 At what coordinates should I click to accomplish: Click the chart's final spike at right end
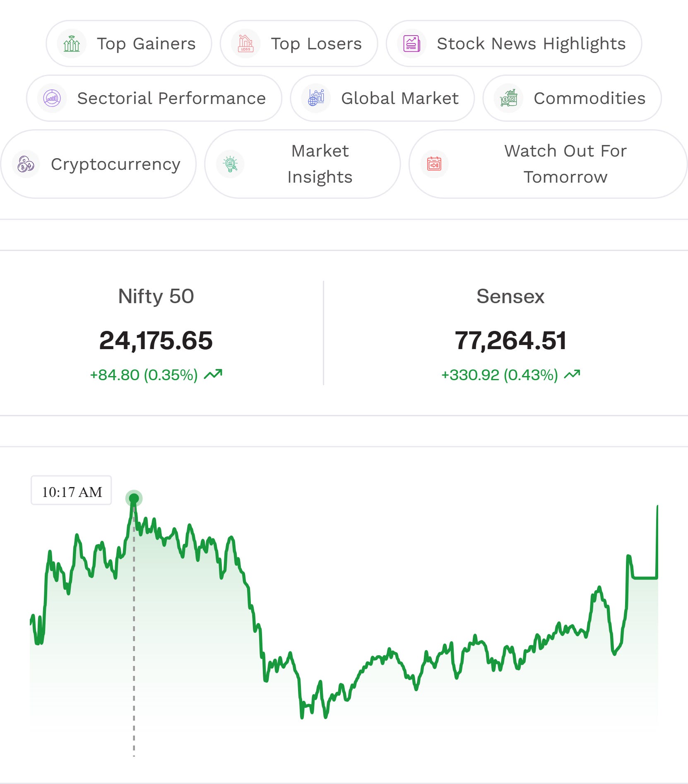pyautogui.click(x=657, y=540)
